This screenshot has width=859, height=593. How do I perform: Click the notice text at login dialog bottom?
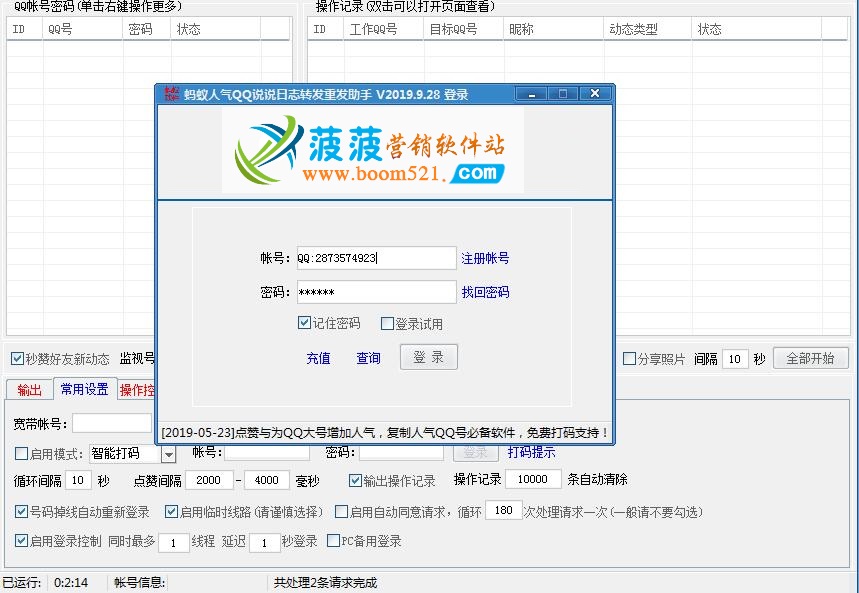click(385, 433)
